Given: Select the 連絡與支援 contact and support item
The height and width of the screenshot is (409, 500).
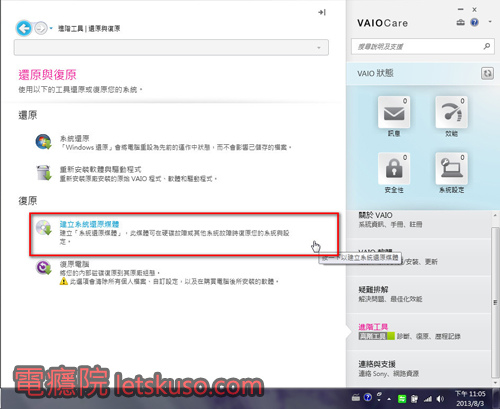Looking at the screenshot, I should pyautogui.click(x=419, y=369).
